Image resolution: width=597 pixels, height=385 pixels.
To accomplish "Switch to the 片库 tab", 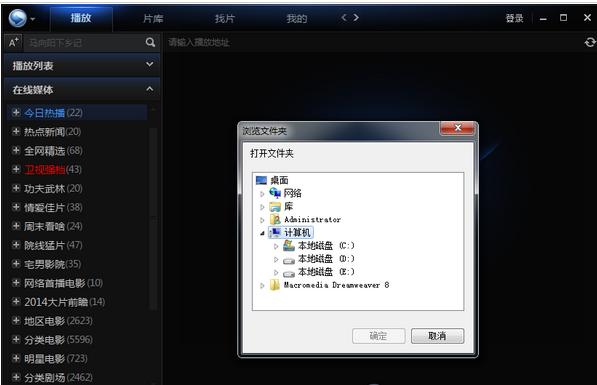I will 153,18.
